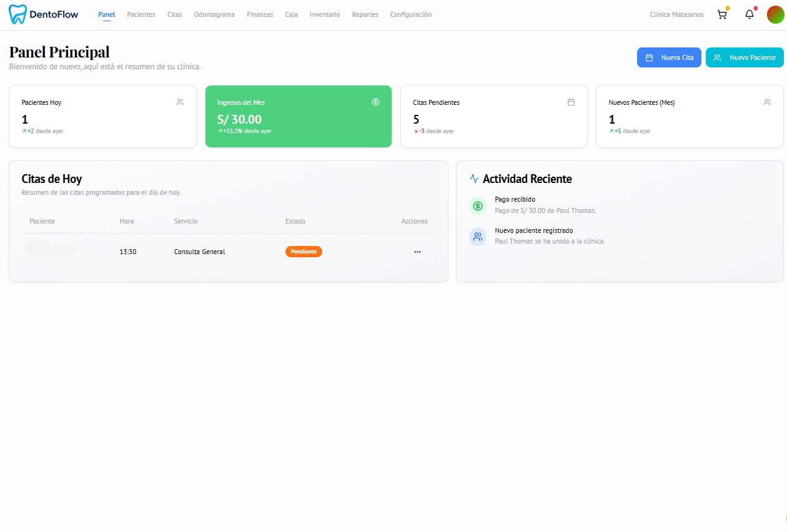This screenshot has width=787, height=532.
Task: Go to the Odontograma tab
Action: pos(214,14)
